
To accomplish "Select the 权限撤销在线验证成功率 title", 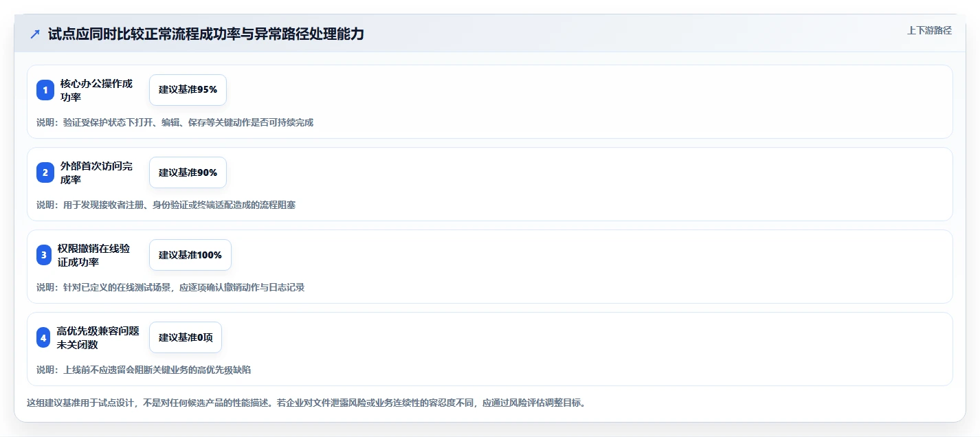I will click(94, 255).
